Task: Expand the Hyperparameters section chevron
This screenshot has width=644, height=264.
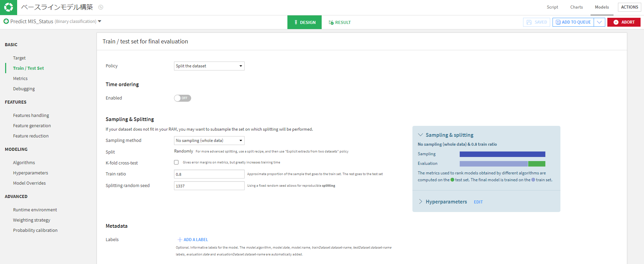Action: click(421, 202)
